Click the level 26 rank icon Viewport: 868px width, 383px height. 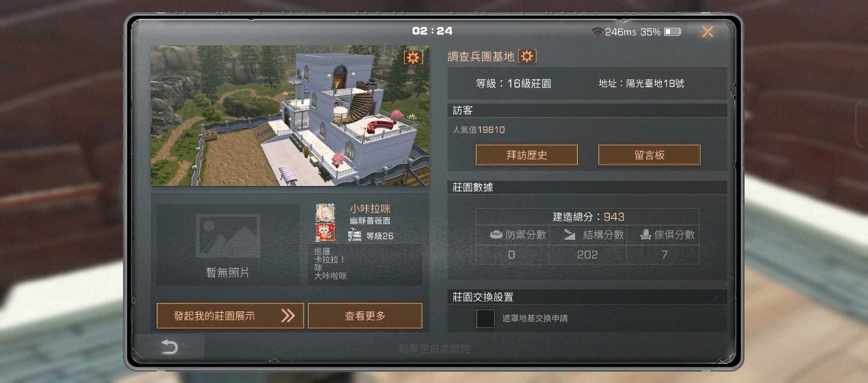(355, 236)
